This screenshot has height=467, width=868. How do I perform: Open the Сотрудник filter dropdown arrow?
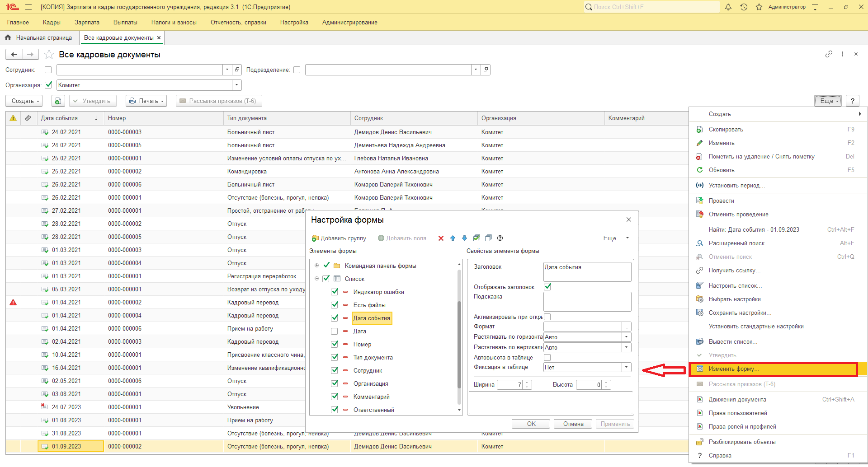coord(227,70)
